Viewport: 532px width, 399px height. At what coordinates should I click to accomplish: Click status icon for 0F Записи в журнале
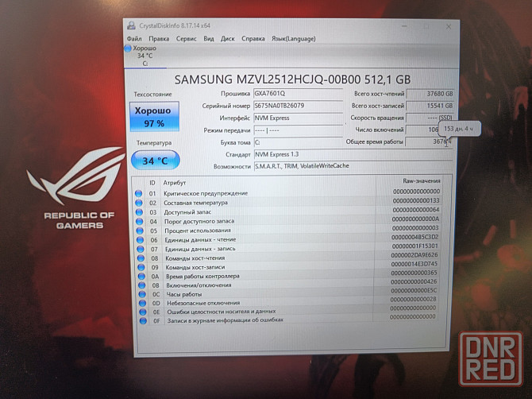click(x=143, y=320)
